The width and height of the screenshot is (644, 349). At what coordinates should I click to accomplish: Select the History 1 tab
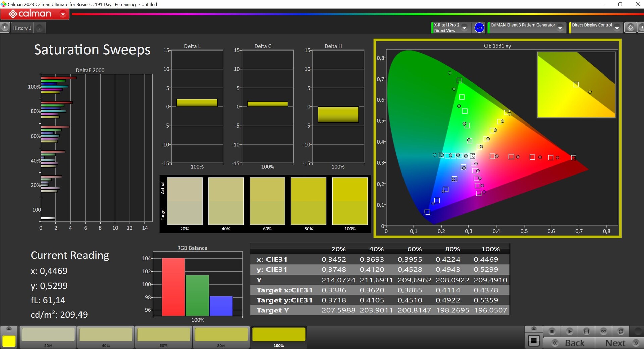(x=22, y=28)
